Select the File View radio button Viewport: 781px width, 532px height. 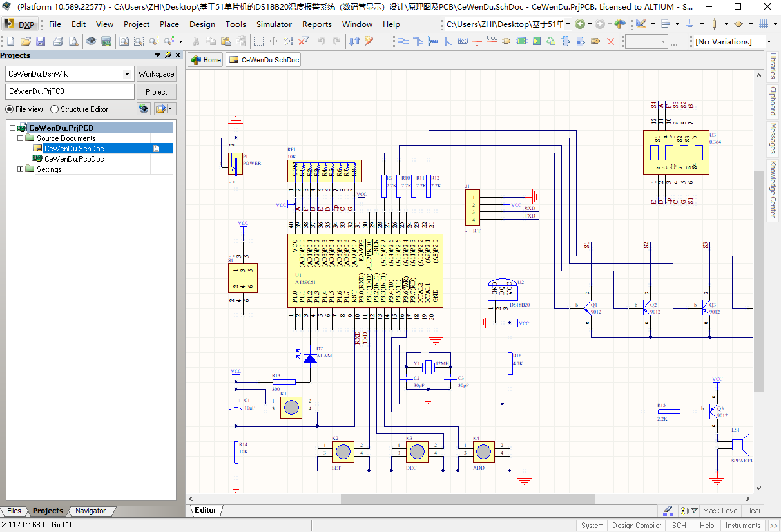9,109
